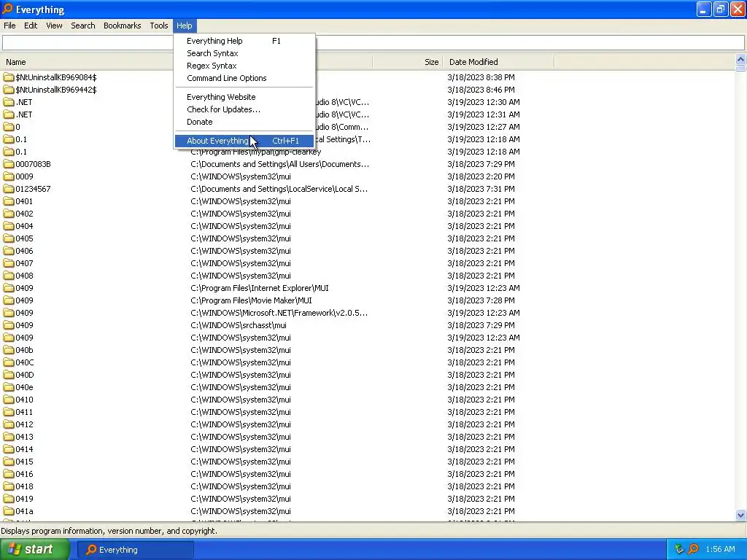
Task: Click date 3/18/2023 8:38 PM
Action: click(481, 77)
